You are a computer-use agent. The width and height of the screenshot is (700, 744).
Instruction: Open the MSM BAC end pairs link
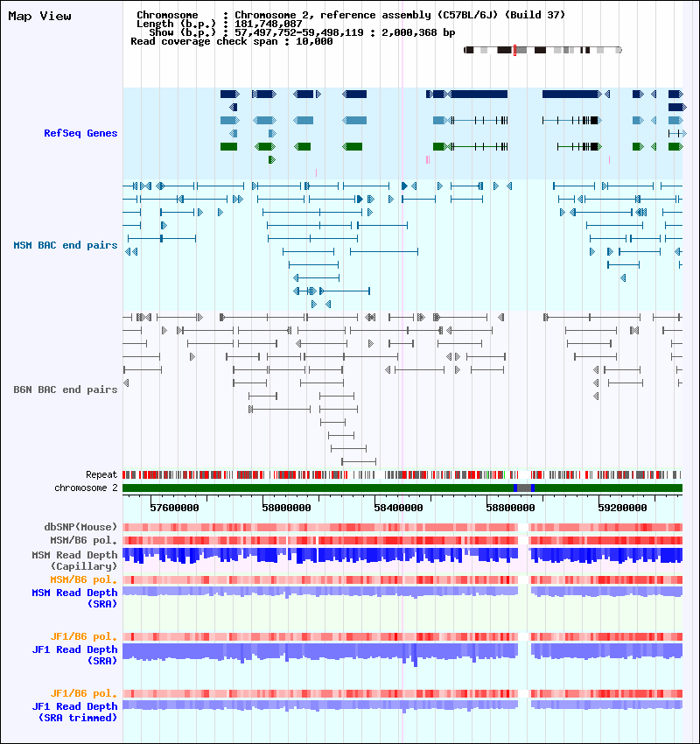66,245
